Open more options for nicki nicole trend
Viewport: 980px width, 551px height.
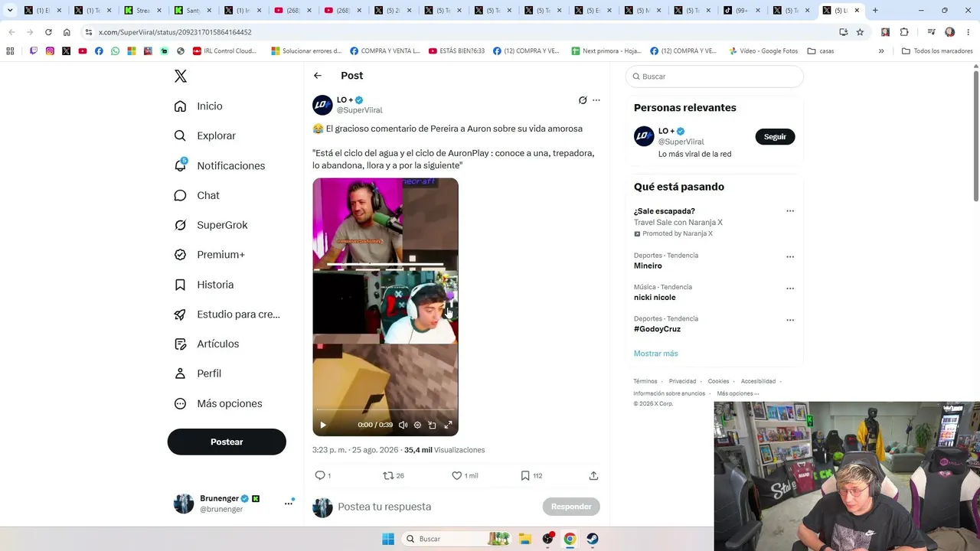(x=790, y=289)
